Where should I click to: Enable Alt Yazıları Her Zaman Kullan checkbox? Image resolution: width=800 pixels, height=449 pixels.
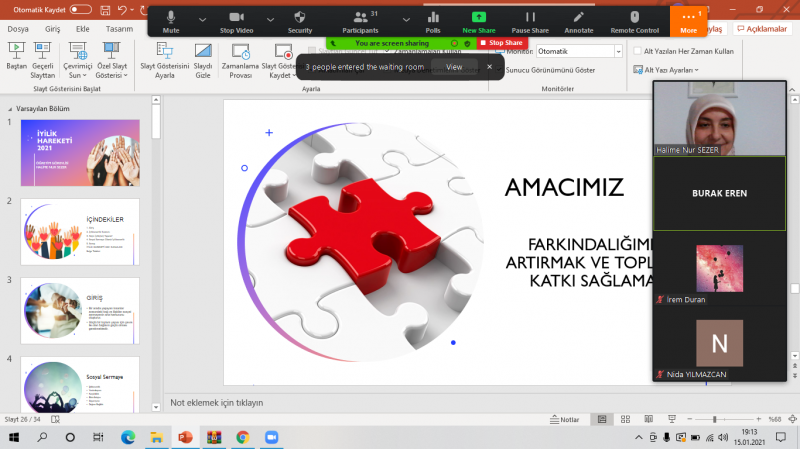pyautogui.click(x=637, y=50)
